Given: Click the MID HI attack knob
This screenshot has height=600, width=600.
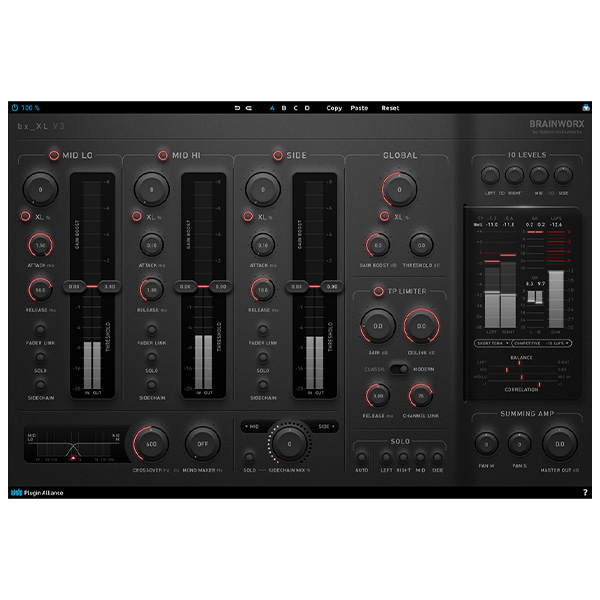Looking at the screenshot, I should click(x=152, y=245).
